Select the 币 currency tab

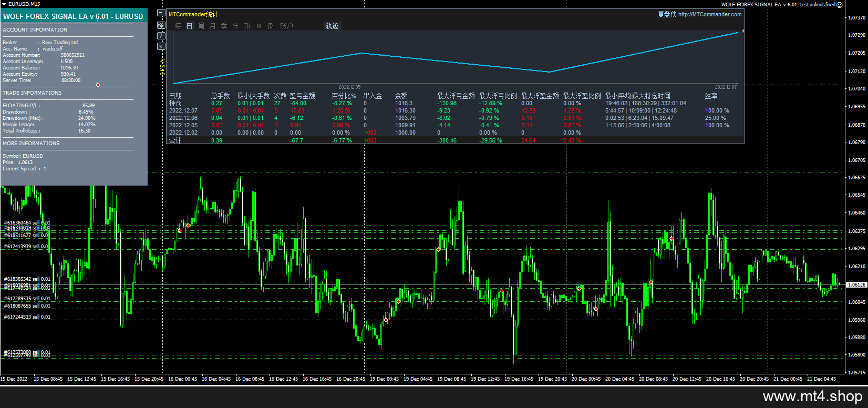247,26
